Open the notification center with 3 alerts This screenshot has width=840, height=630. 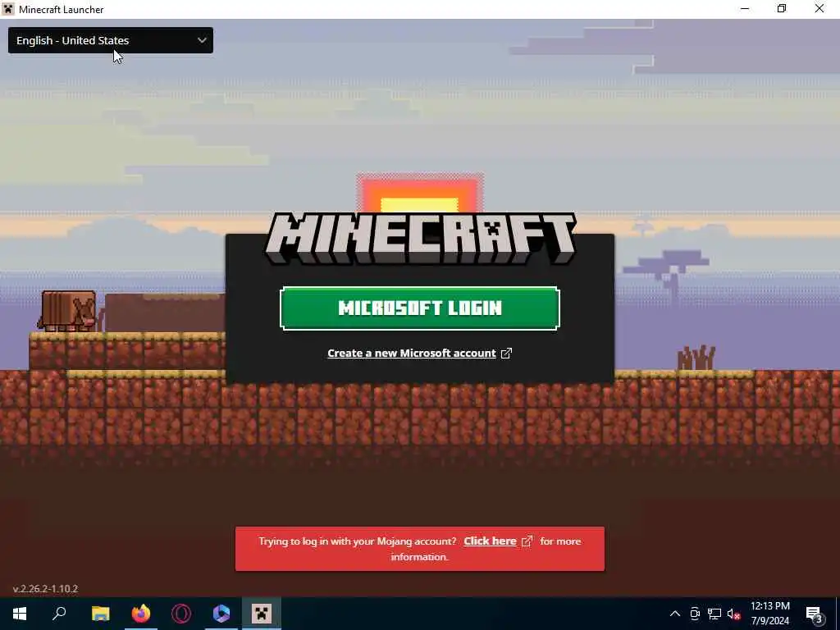[814, 614]
